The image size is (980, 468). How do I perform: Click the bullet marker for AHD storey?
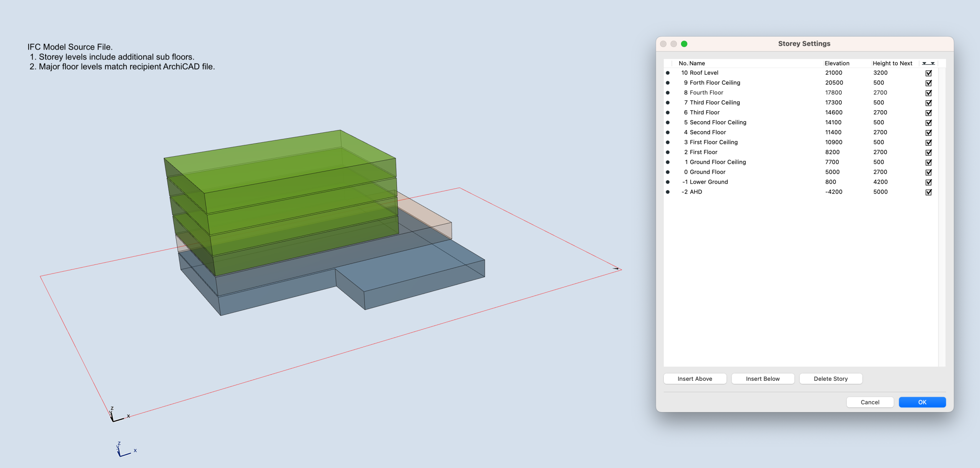pos(668,192)
